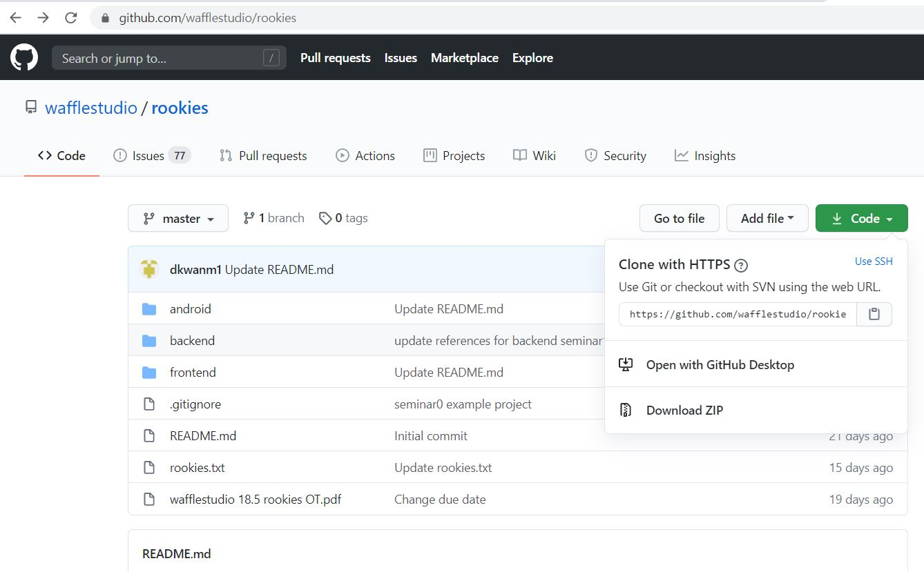Click the rookies.txt file icon
Image resolution: width=924 pixels, height=572 pixels.
pyautogui.click(x=149, y=468)
